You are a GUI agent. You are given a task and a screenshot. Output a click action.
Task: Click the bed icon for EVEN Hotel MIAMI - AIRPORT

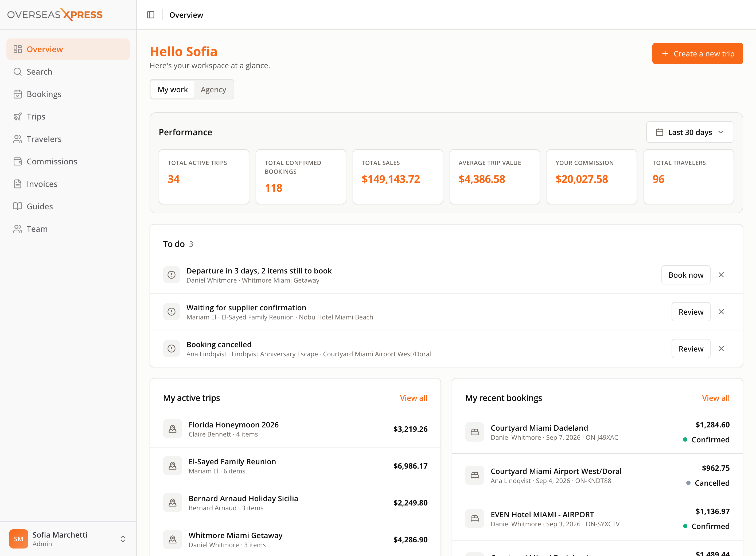(474, 519)
